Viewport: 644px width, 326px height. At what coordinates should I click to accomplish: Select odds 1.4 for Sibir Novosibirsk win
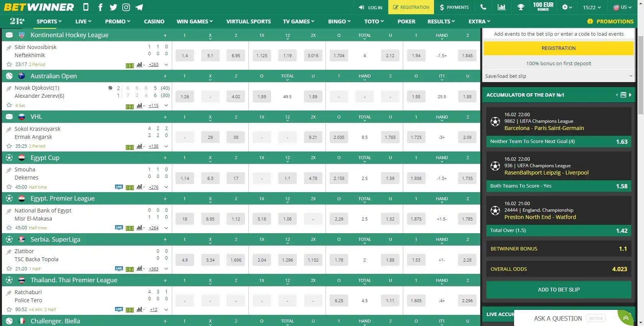(x=185, y=56)
